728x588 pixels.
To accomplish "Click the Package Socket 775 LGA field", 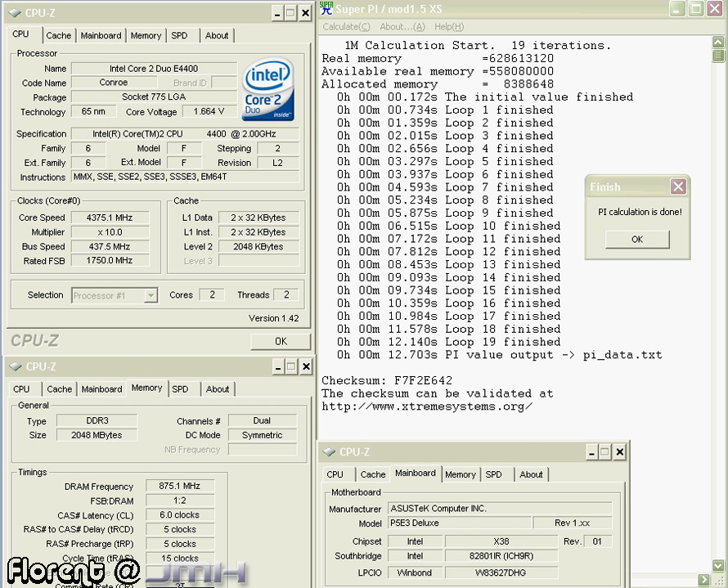I will (154, 97).
